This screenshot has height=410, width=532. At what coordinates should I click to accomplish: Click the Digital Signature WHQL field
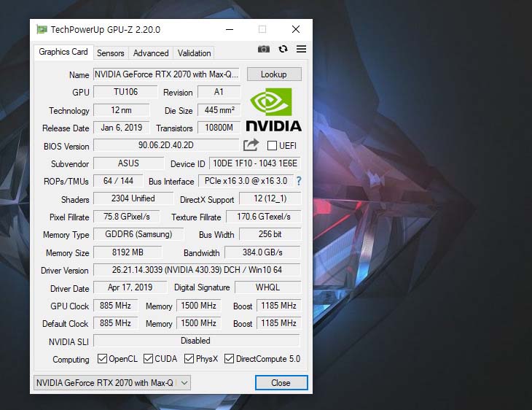267,287
